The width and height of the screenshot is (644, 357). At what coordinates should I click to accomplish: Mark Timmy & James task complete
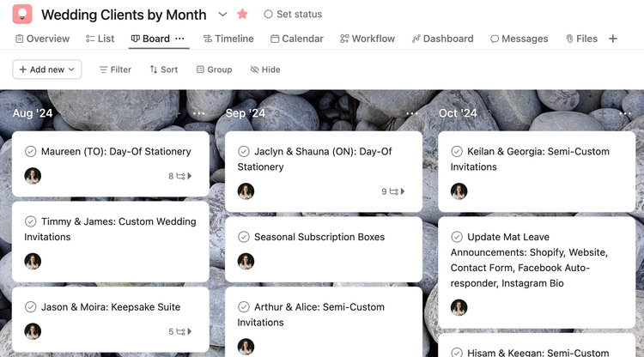click(30, 221)
